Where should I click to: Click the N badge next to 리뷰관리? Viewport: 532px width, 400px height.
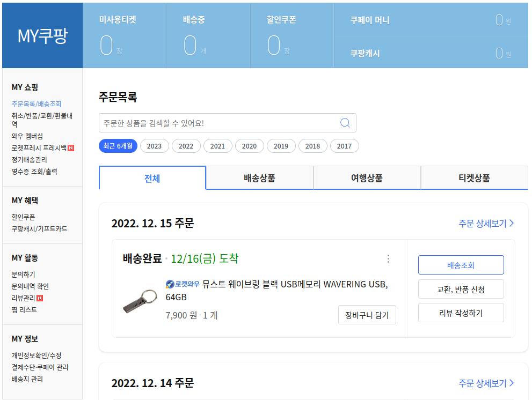click(40, 298)
